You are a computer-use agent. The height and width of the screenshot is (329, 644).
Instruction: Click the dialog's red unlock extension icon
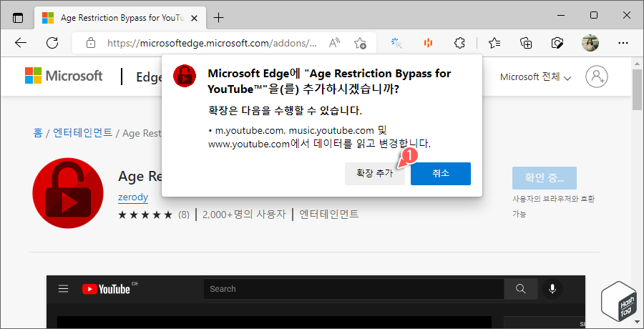pos(185,76)
